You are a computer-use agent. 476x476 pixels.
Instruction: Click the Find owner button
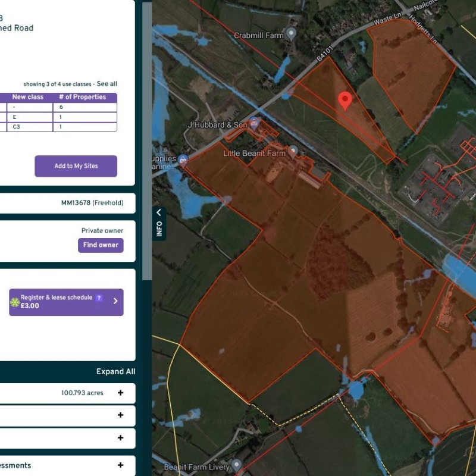point(101,245)
